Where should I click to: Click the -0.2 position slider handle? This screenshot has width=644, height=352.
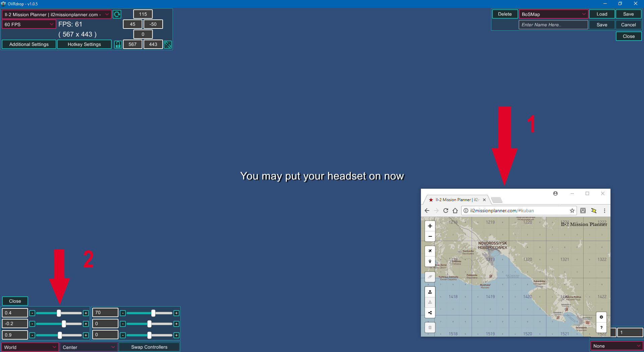click(64, 324)
